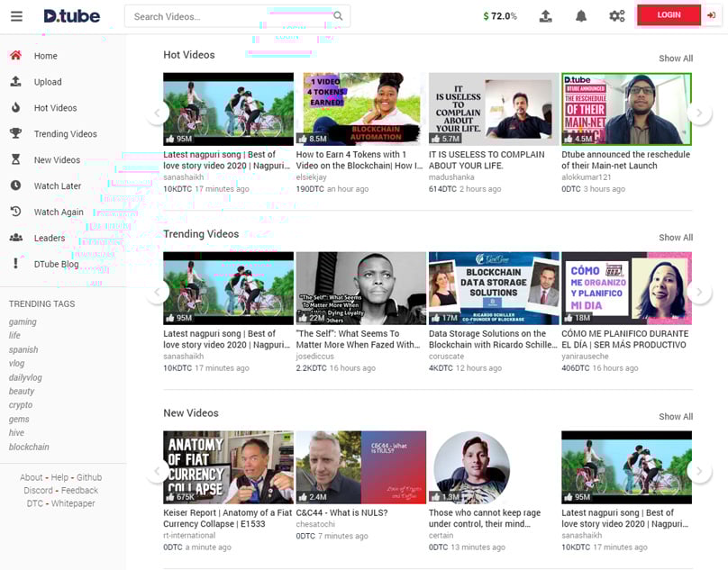Open the Whitepaper footer link
The height and width of the screenshot is (570, 728).
coord(73,503)
